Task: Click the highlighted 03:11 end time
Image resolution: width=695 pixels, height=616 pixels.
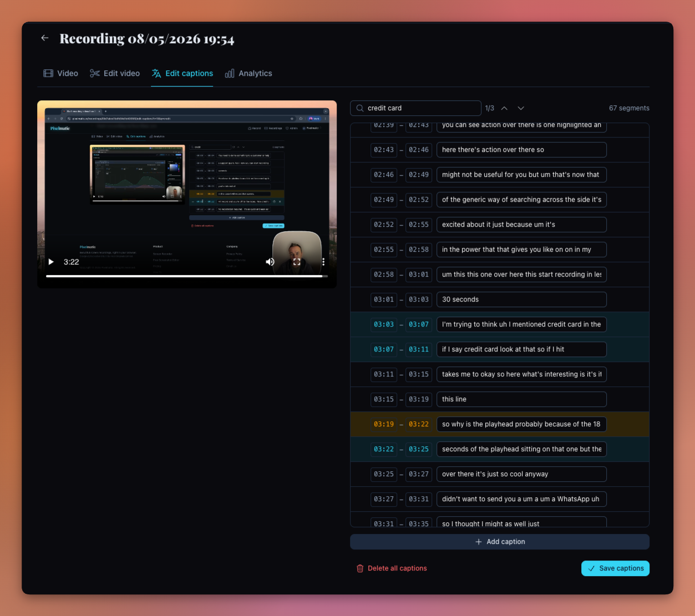Action: pyautogui.click(x=419, y=349)
